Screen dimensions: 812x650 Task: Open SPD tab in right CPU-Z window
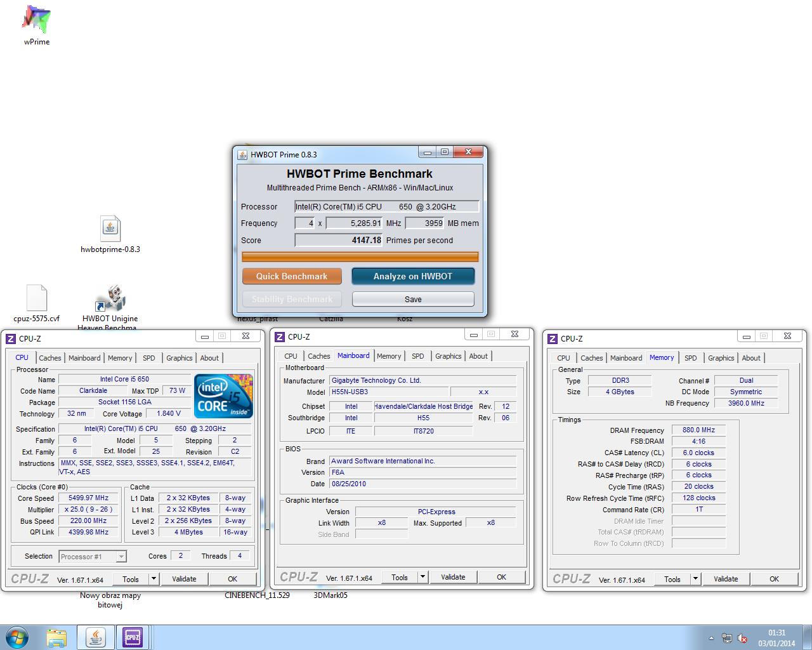[691, 358]
